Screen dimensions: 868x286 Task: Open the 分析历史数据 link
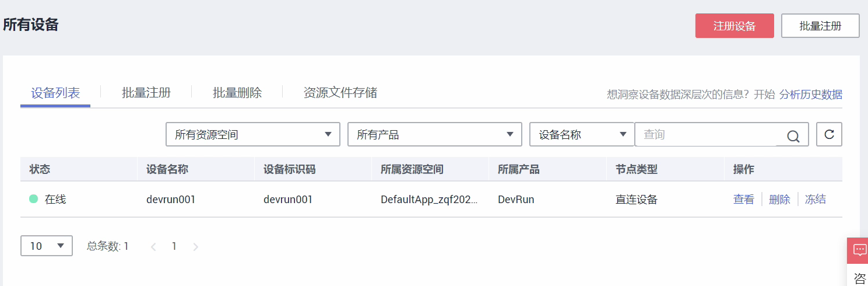pyautogui.click(x=810, y=95)
